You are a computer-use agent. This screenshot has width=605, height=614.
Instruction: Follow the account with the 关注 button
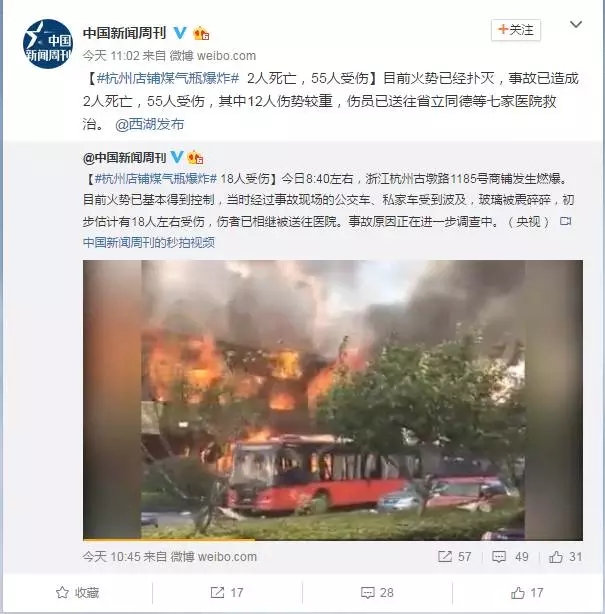516,30
